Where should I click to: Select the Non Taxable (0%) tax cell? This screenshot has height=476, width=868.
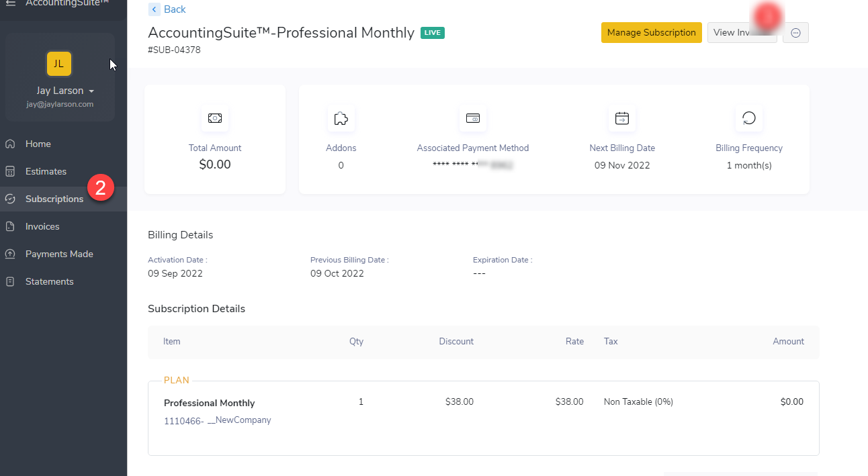click(638, 401)
